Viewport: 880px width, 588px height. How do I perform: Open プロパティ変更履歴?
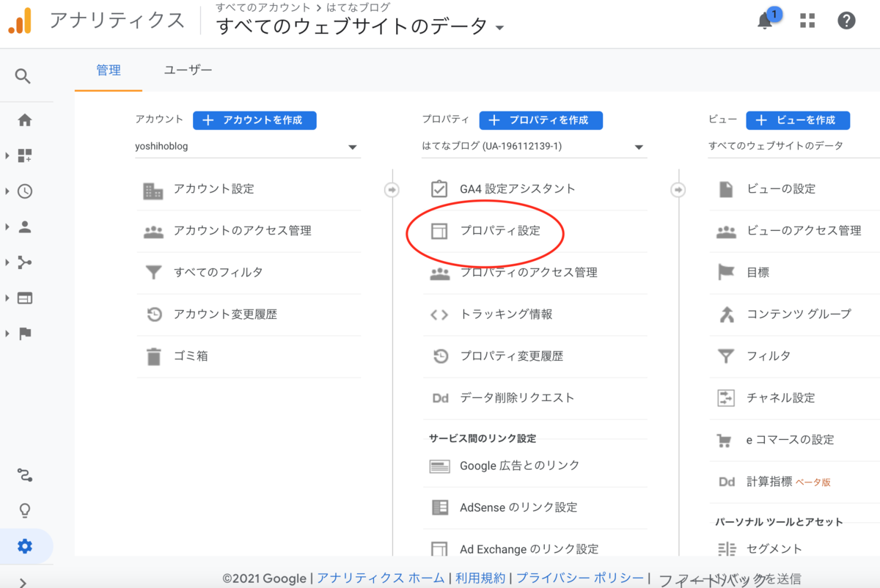point(512,356)
